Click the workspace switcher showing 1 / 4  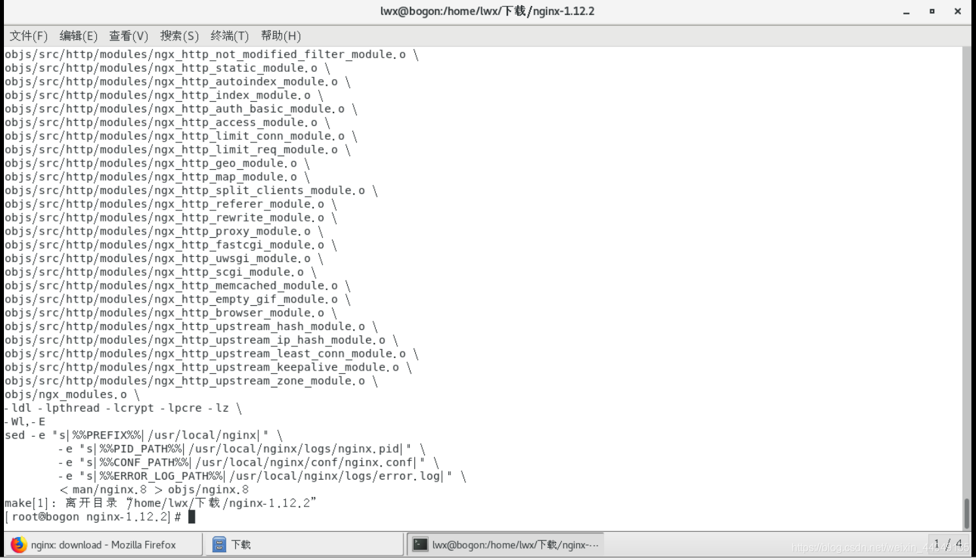(x=948, y=544)
